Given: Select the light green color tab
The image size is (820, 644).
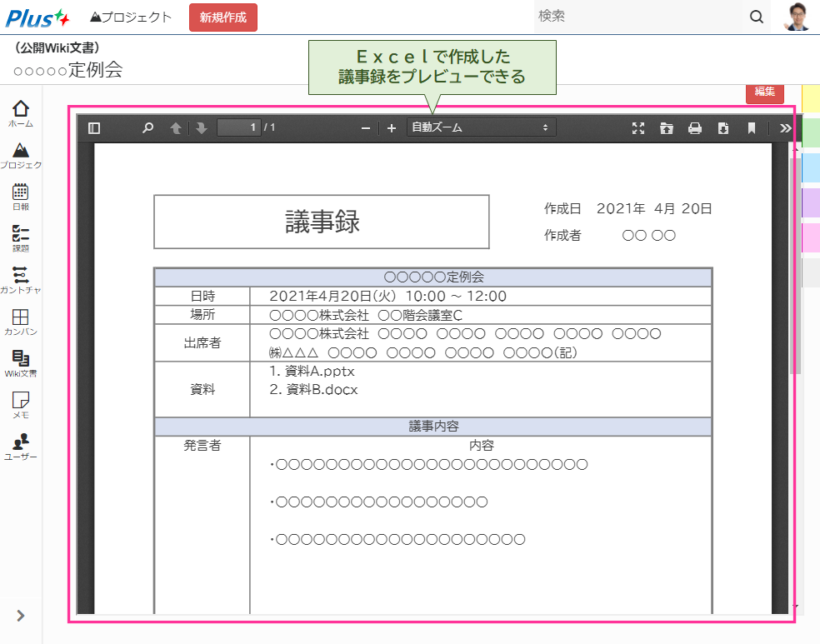Looking at the screenshot, I should (x=811, y=132).
